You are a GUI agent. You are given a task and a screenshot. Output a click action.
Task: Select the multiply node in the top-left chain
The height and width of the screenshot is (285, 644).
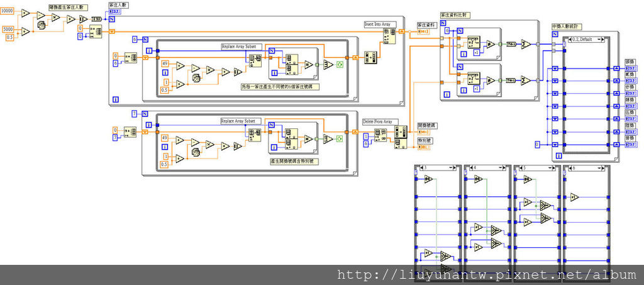[x=55, y=18]
